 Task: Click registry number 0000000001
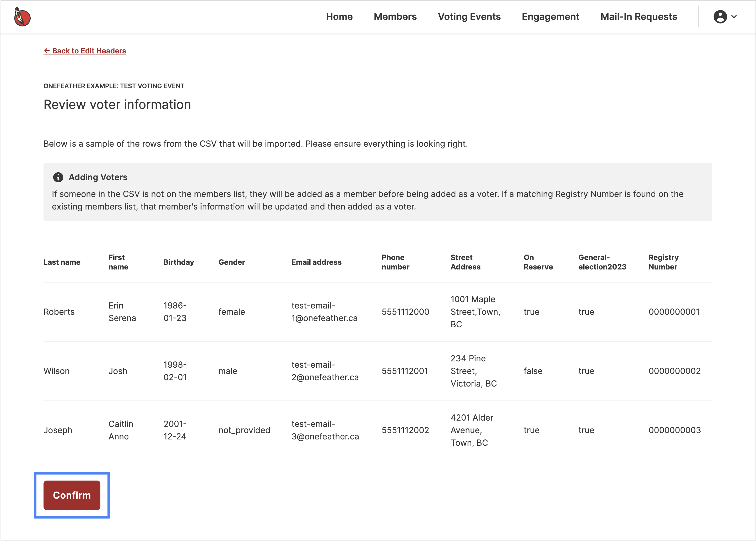(x=673, y=312)
